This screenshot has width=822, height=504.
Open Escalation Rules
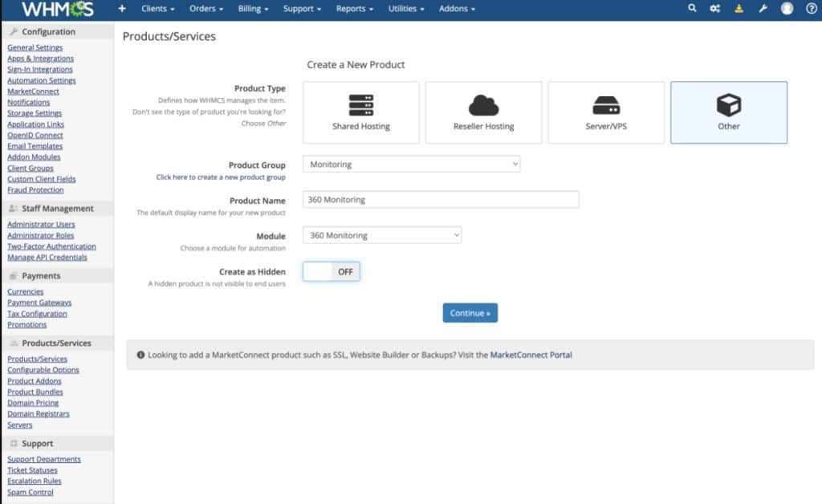click(35, 482)
